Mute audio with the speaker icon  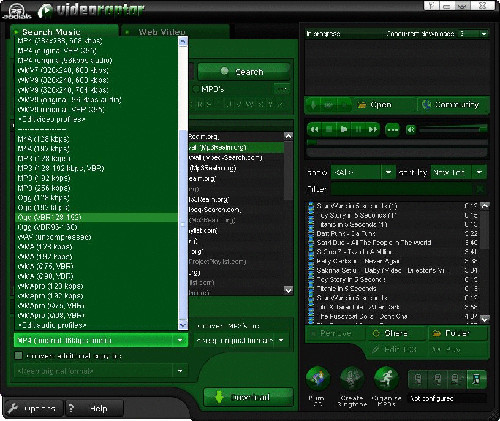coord(411,130)
